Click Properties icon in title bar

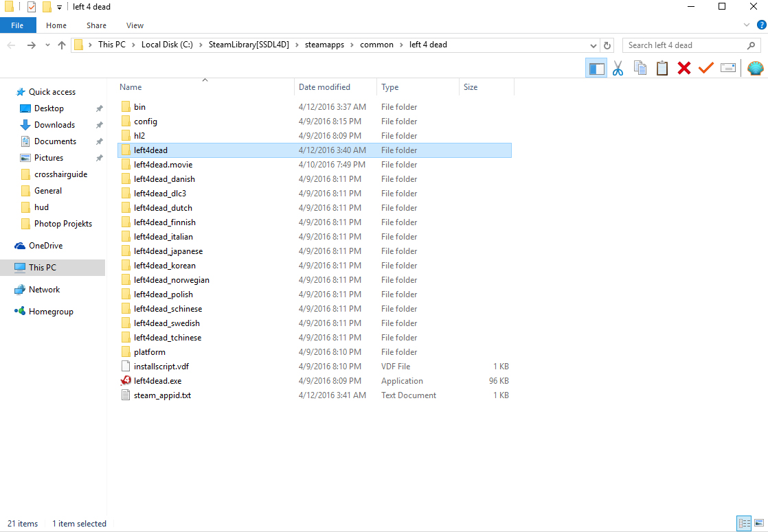(x=32, y=7)
